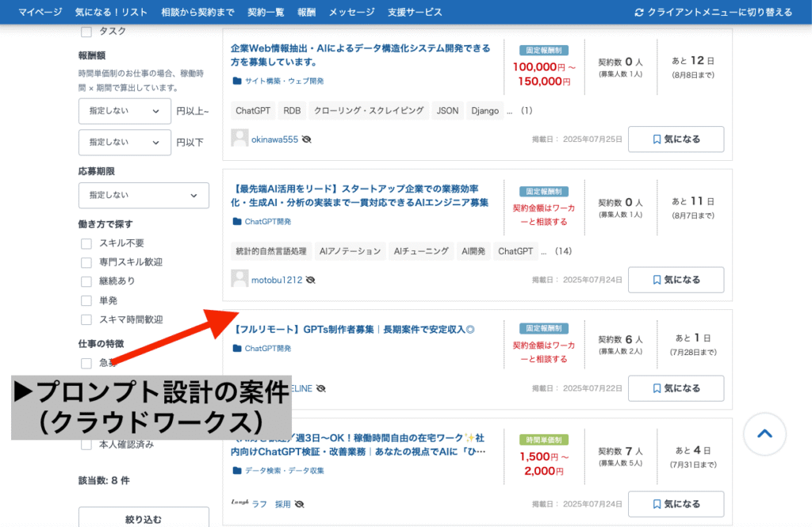Open the 社内向けChatGPT検証・改善業務 job link
Image resolution: width=812 pixels, height=527 pixels.
coord(358,445)
